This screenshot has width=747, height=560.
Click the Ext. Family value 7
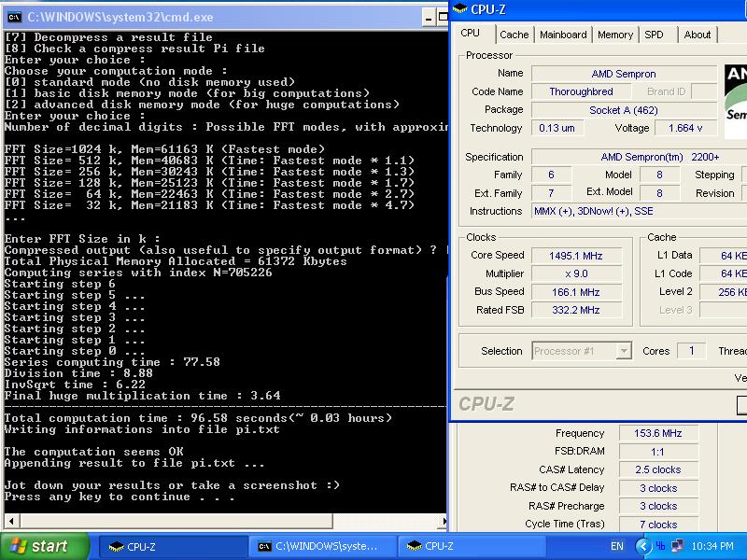click(551, 193)
